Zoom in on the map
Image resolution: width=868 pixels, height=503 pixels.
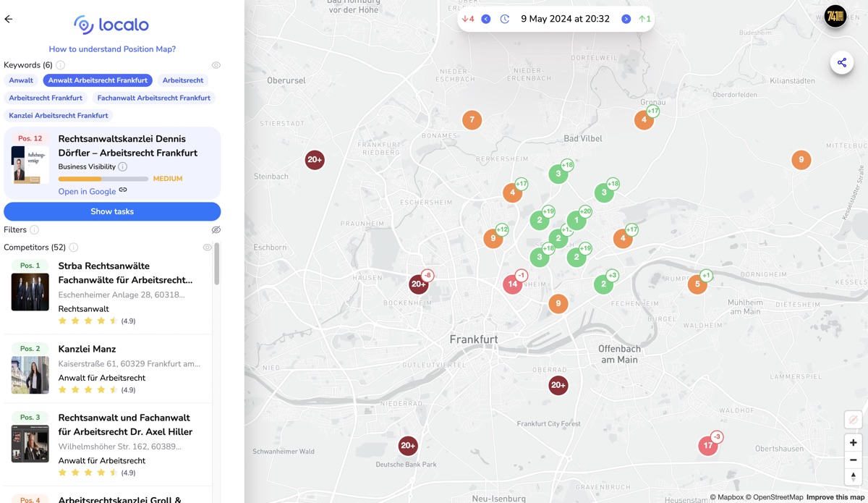point(853,442)
